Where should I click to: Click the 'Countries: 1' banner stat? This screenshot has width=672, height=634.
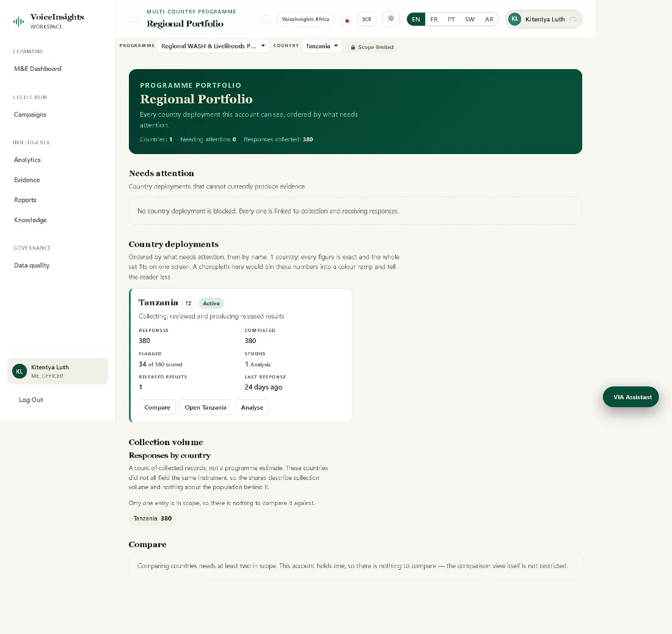pos(156,139)
